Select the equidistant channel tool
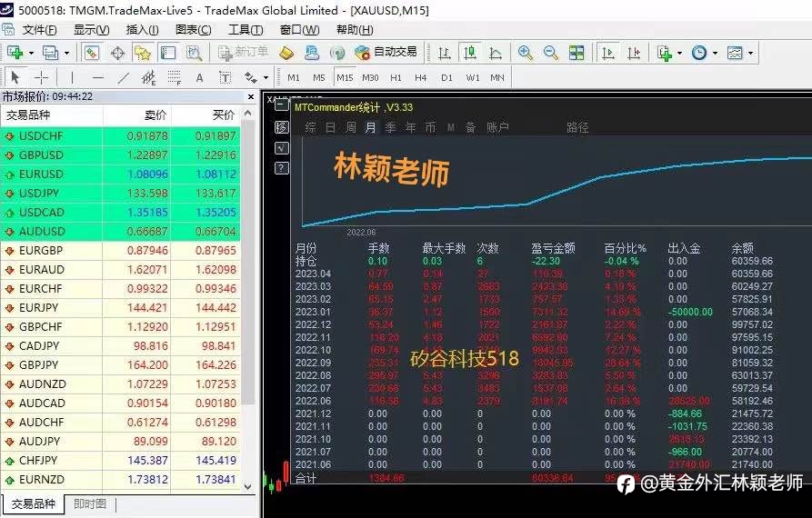Screen dimensions: 812x518 [148, 77]
